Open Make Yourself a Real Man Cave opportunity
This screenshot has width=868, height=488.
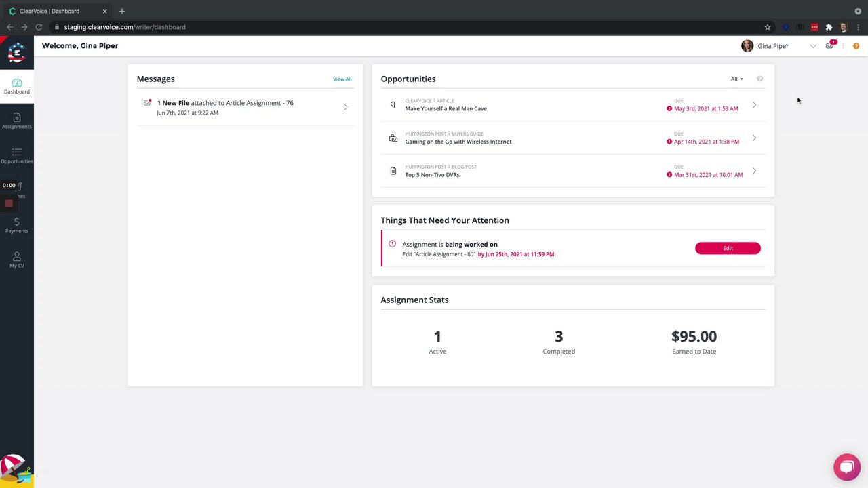click(x=573, y=105)
